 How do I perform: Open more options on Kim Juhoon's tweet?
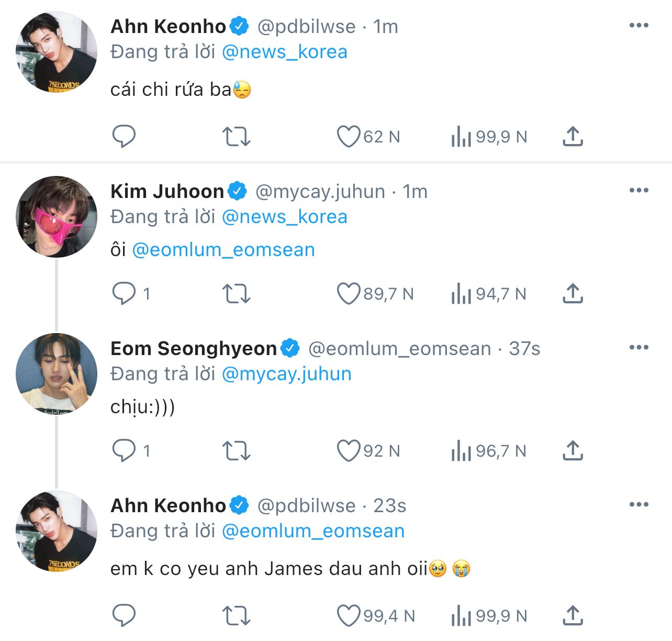pos(639,190)
